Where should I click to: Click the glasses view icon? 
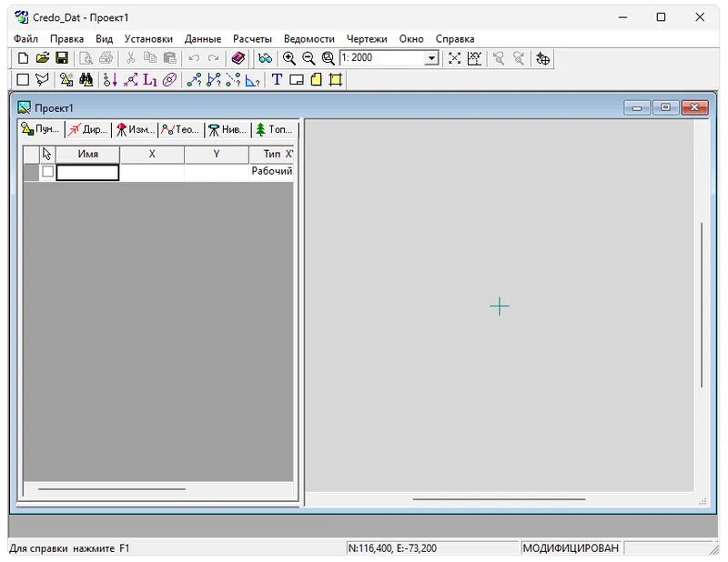[265, 58]
